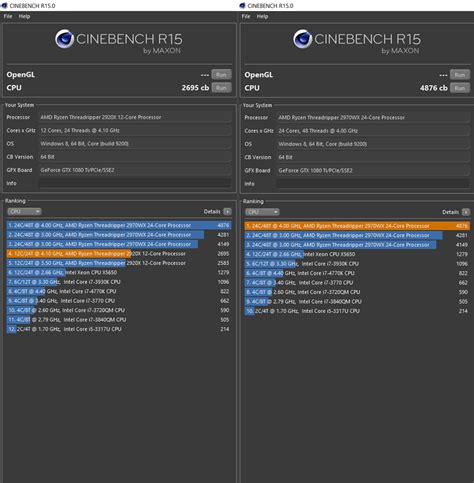Screen dimensions: 474x483
Task: Click '24 Cores, 48 Threads @ 4.00 GHz' field
Action: pos(373,131)
